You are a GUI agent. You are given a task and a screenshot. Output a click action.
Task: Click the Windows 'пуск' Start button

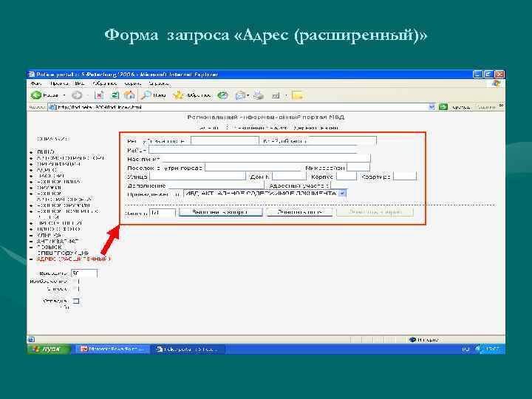point(49,349)
